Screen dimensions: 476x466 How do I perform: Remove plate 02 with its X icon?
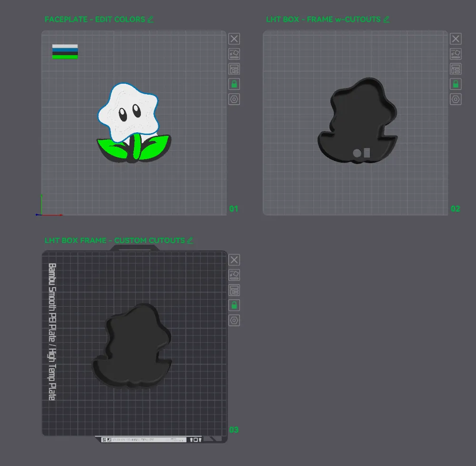click(x=456, y=39)
